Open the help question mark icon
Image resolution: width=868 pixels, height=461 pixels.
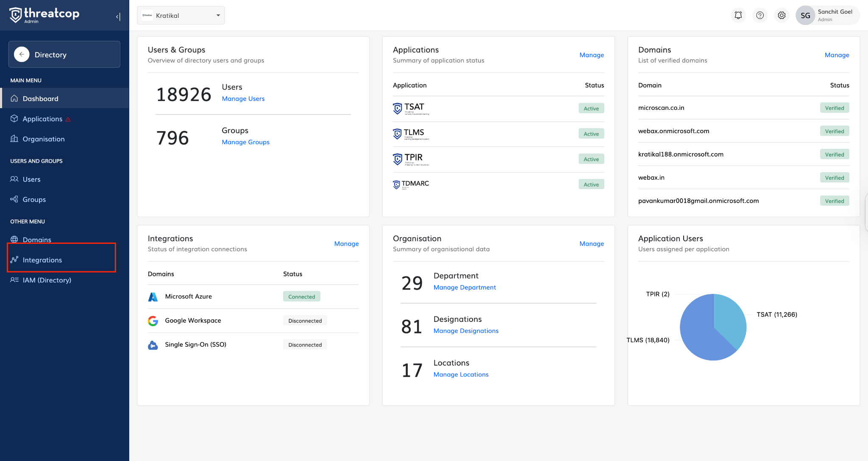[760, 15]
